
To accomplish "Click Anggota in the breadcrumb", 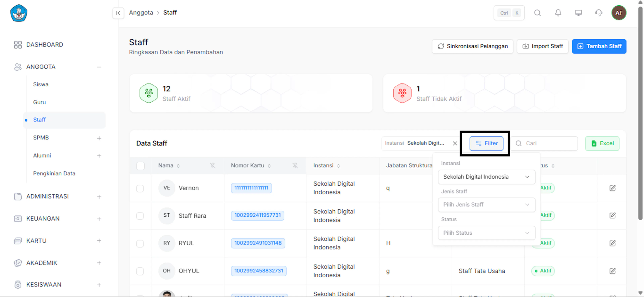I will click(x=141, y=13).
